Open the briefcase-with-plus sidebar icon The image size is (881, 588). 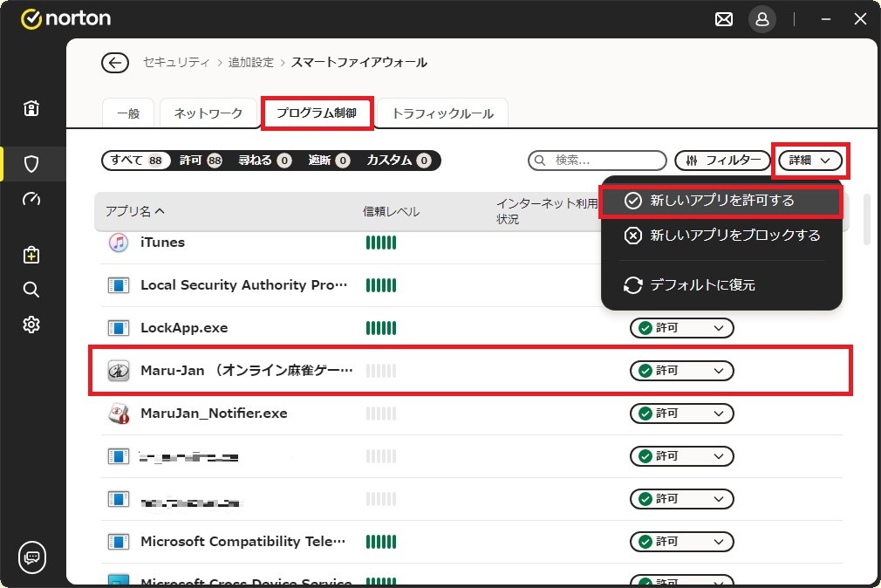31,255
